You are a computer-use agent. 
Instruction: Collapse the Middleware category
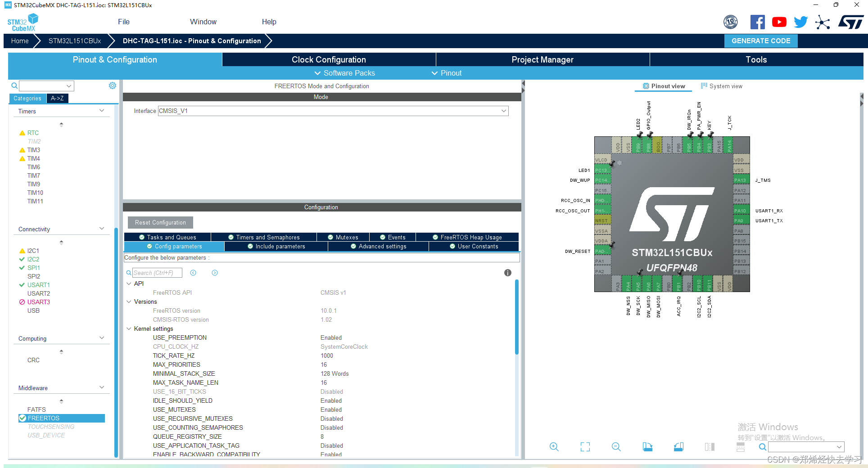[x=102, y=387]
